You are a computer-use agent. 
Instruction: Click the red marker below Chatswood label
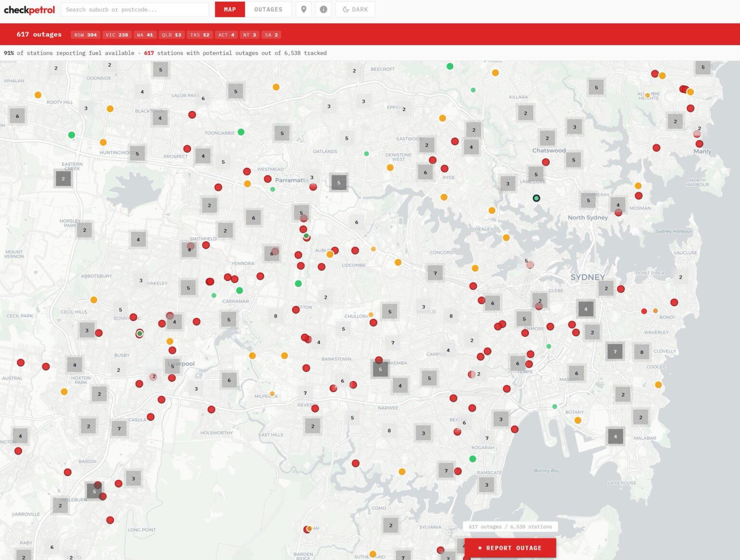(545, 162)
